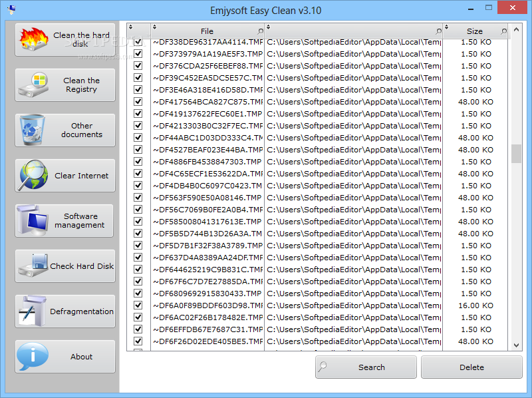Uncheck ~DF4213303B0C32F7EC.TMP checkbox

tap(138, 125)
